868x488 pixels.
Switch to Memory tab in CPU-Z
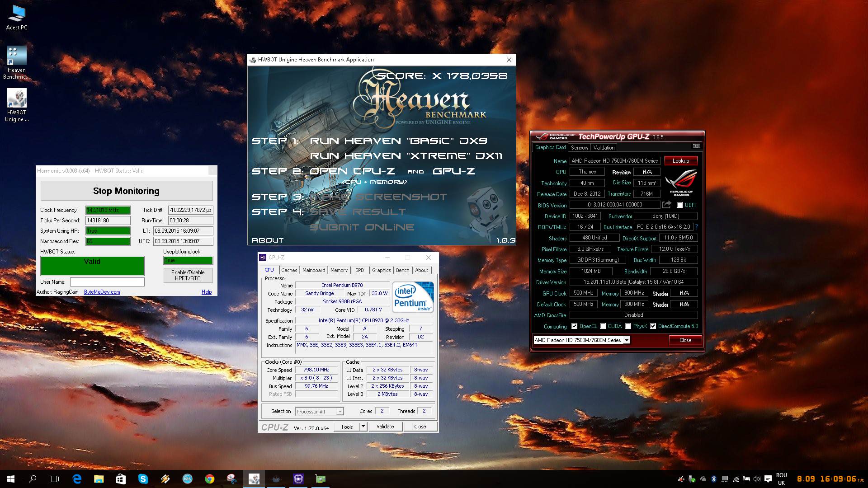339,270
